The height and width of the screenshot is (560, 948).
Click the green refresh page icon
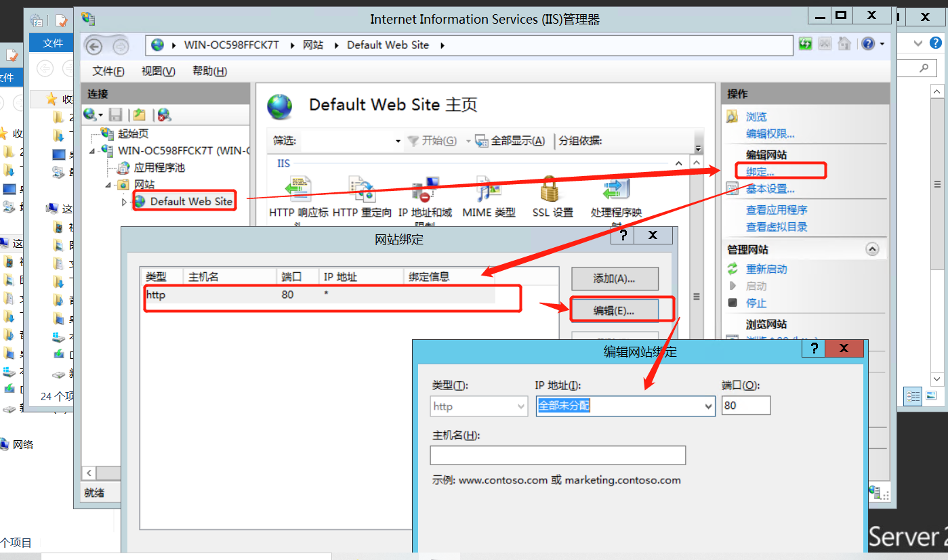805,44
